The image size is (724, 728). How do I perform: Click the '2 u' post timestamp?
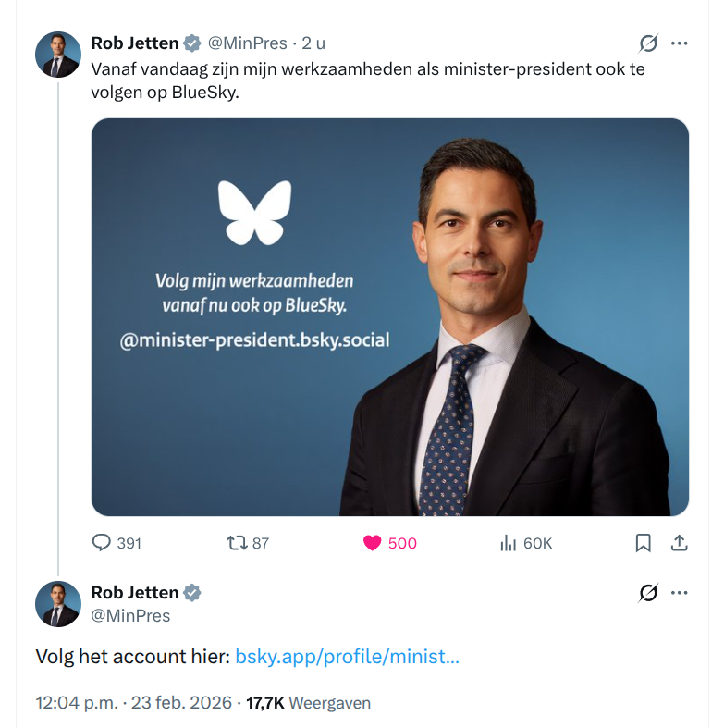[x=314, y=43]
